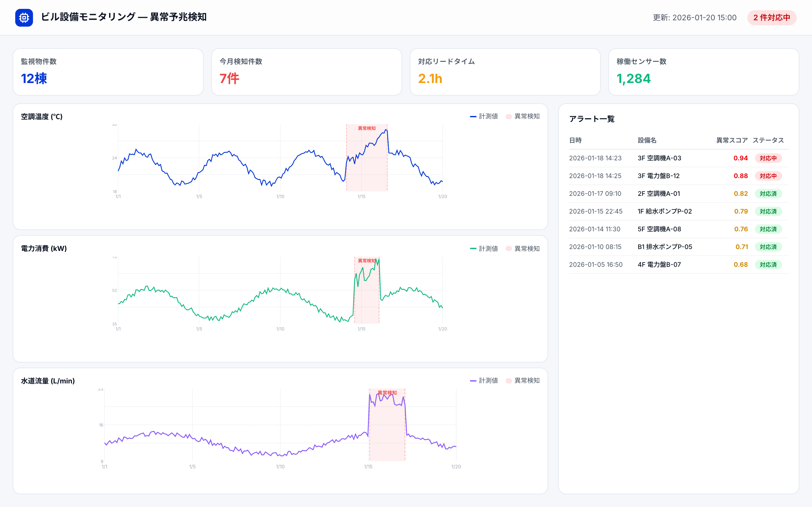Click the 対応済 badge for 2F 空調機A-01
Viewport: 812px width, 507px height.
769,194
